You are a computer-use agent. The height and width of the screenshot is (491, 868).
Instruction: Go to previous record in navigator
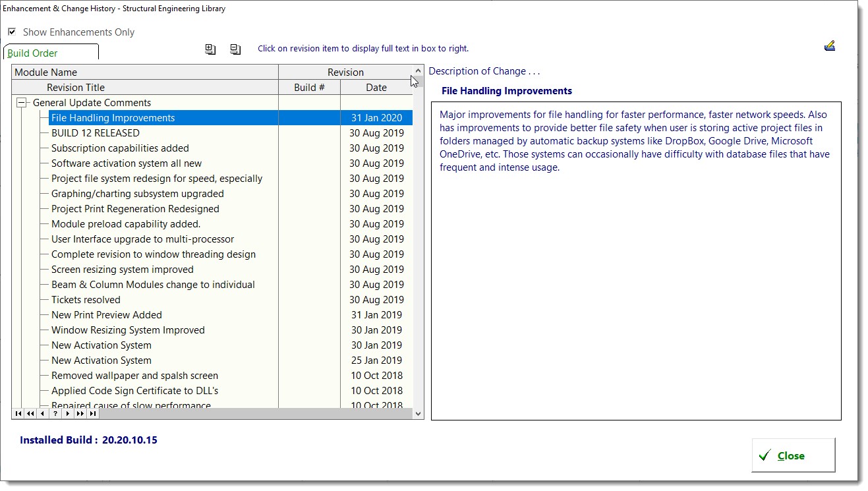point(42,414)
